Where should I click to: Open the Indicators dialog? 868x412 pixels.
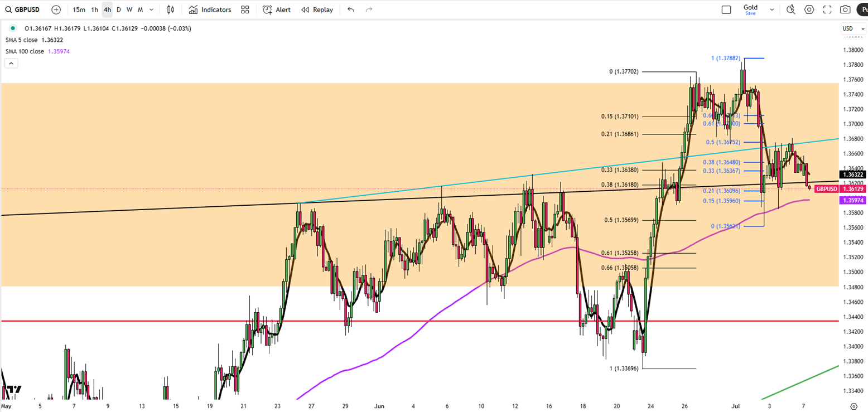tap(210, 9)
